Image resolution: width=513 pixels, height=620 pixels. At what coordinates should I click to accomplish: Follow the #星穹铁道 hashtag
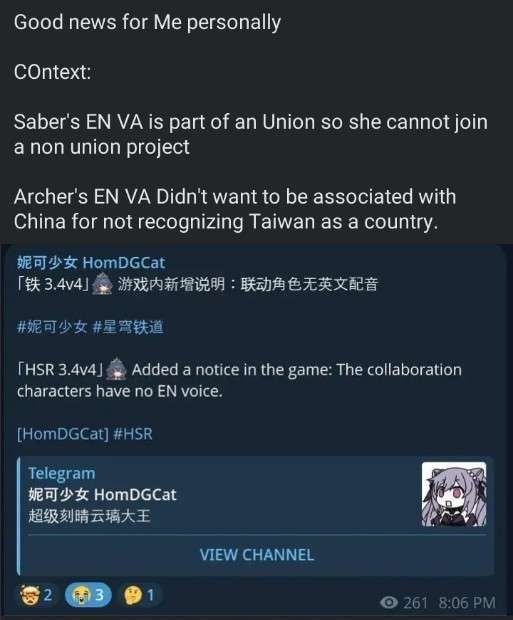point(127,327)
